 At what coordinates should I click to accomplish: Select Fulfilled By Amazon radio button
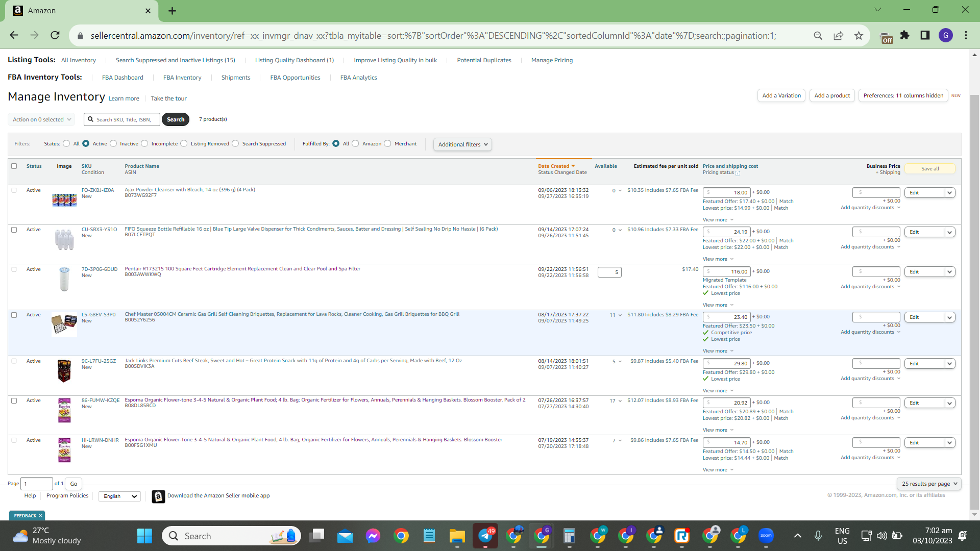pyautogui.click(x=355, y=144)
